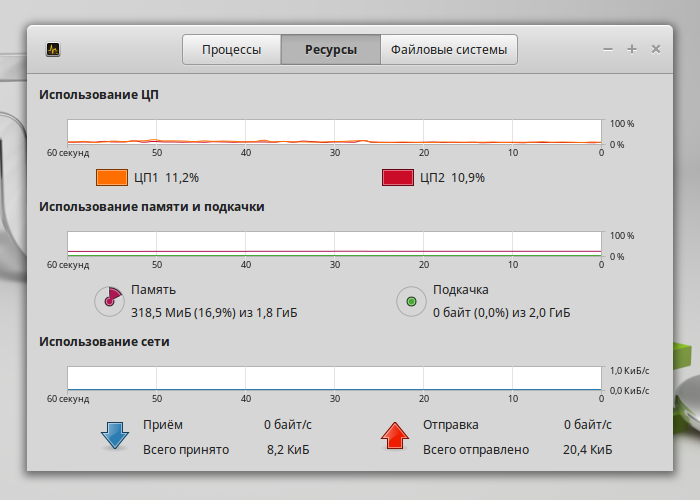Viewport: 700px width, 500px height.
Task: Click the network usage history graph
Action: (334, 378)
